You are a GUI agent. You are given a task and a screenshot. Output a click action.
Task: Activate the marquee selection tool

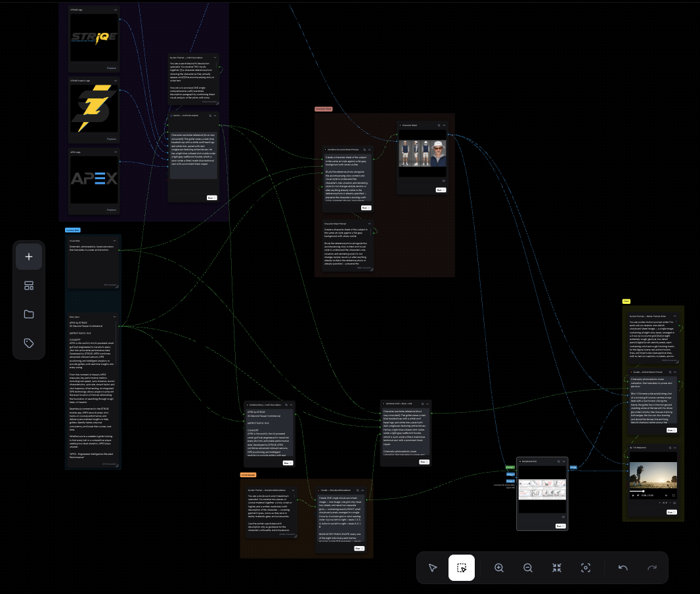(x=462, y=568)
